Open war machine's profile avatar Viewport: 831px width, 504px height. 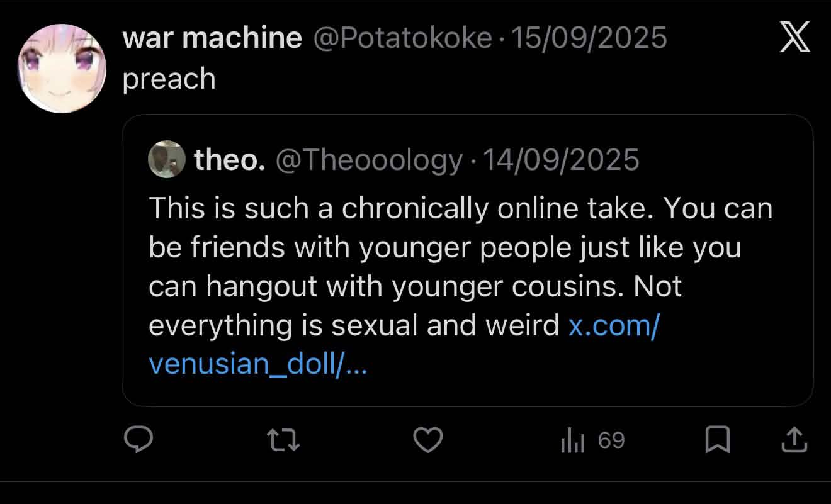62,68
